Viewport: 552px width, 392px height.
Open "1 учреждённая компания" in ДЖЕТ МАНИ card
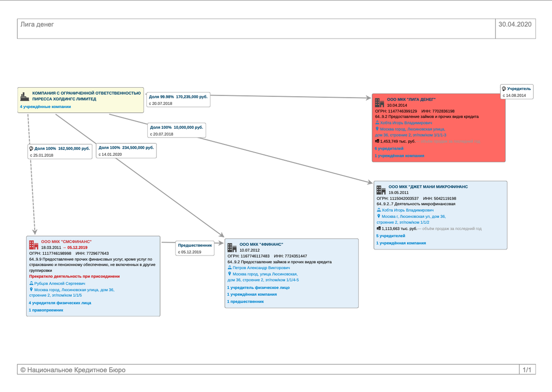click(402, 243)
